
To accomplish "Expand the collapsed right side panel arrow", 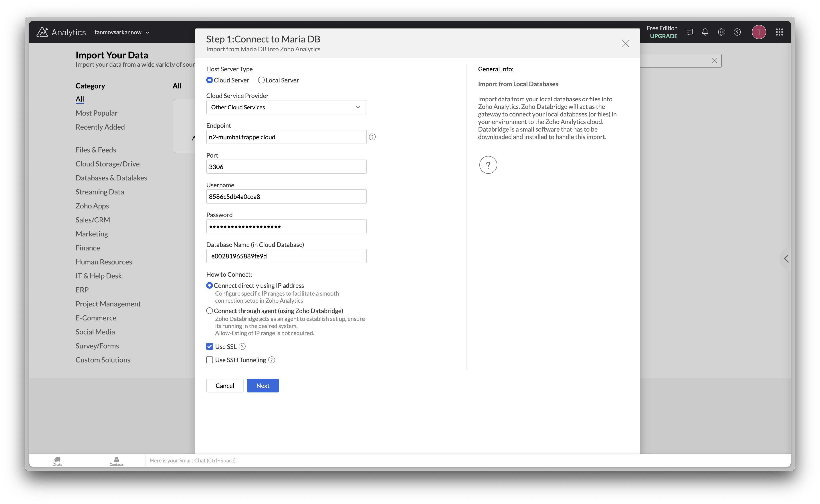I will tap(786, 259).
